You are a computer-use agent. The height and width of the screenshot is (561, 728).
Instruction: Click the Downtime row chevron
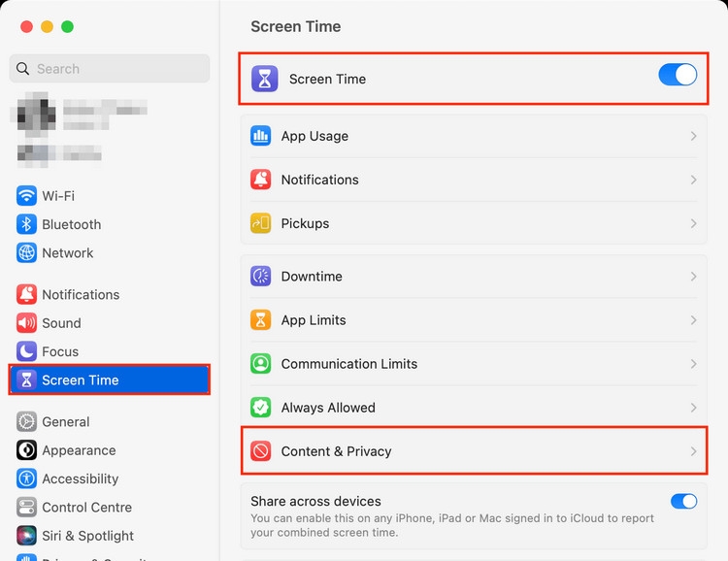(x=693, y=276)
